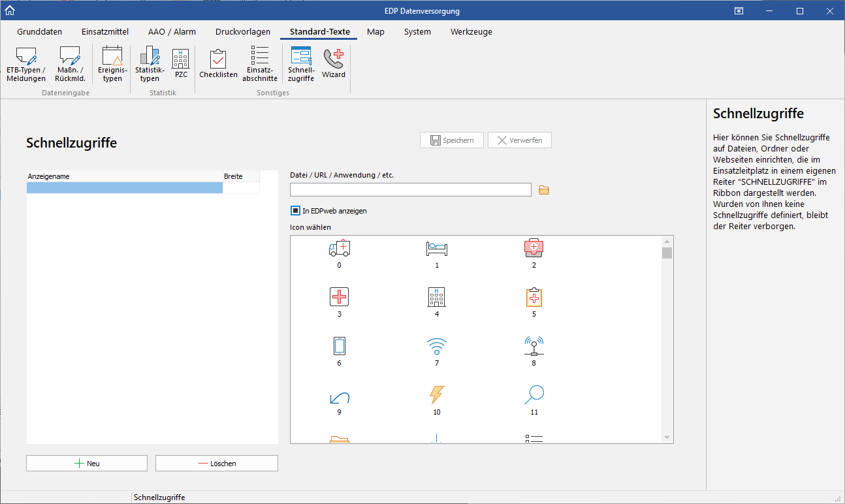Open Statistiktypen in the ribbon
The width and height of the screenshot is (845, 504).
(150, 64)
